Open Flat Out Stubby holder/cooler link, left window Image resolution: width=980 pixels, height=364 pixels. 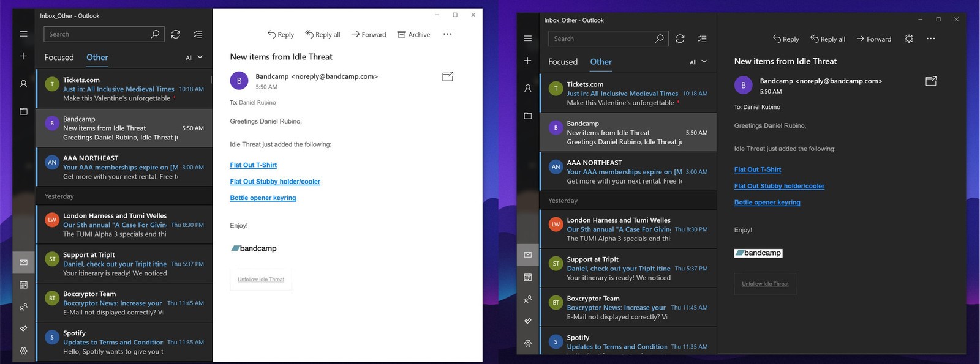coord(275,182)
